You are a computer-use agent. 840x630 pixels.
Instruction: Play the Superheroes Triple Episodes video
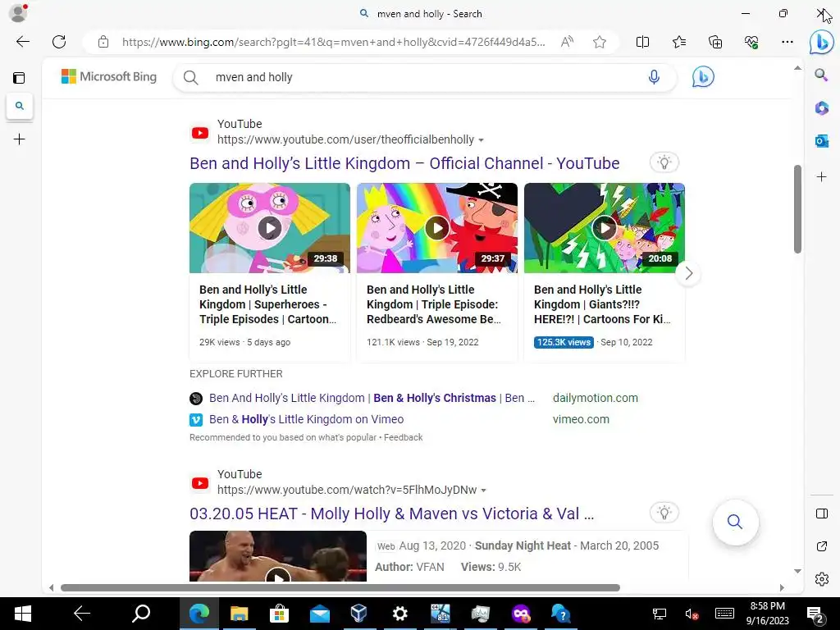(x=269, y=228)
